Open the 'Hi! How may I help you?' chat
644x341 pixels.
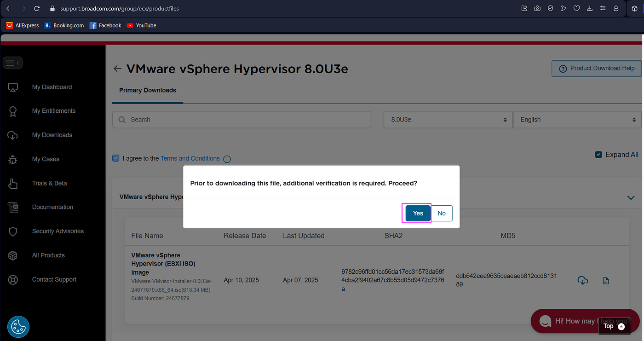click(585, 321)
